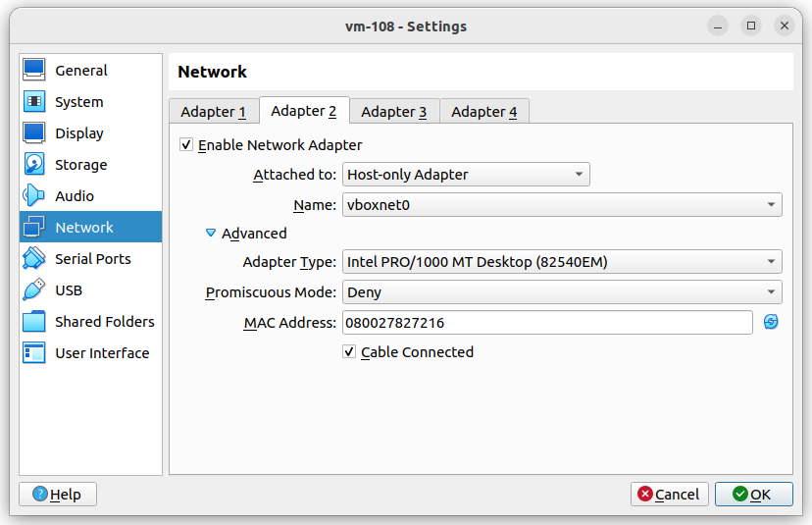Viewport: 812px width, 525px height.
Task: Open the Display monitor icon
Action: [34, 133]
